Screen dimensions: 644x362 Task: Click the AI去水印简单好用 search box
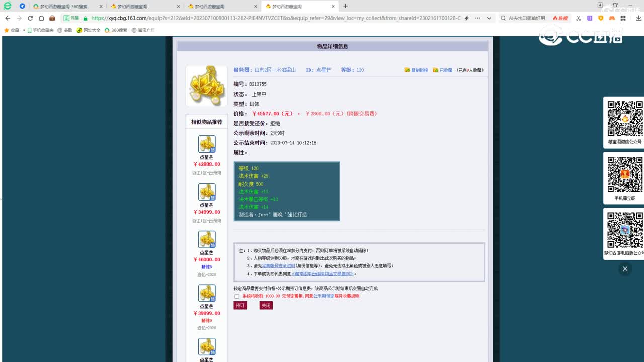527,18
